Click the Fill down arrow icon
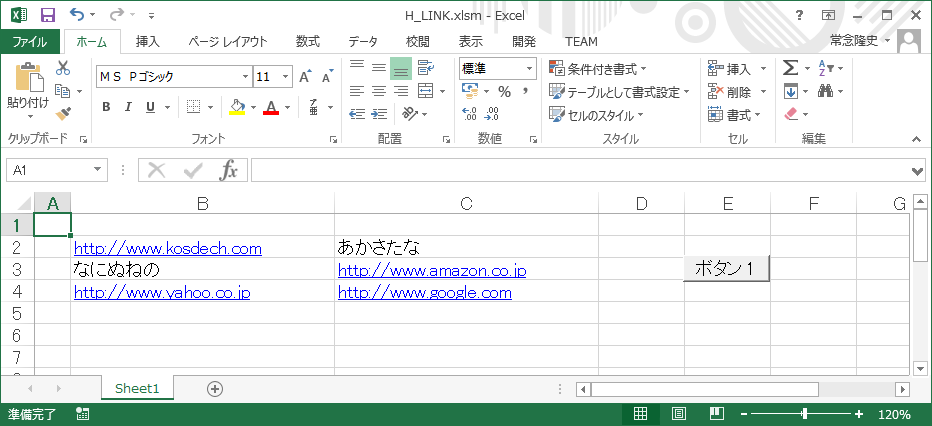Viewport: 932px width, 426px height. [790, 91]
